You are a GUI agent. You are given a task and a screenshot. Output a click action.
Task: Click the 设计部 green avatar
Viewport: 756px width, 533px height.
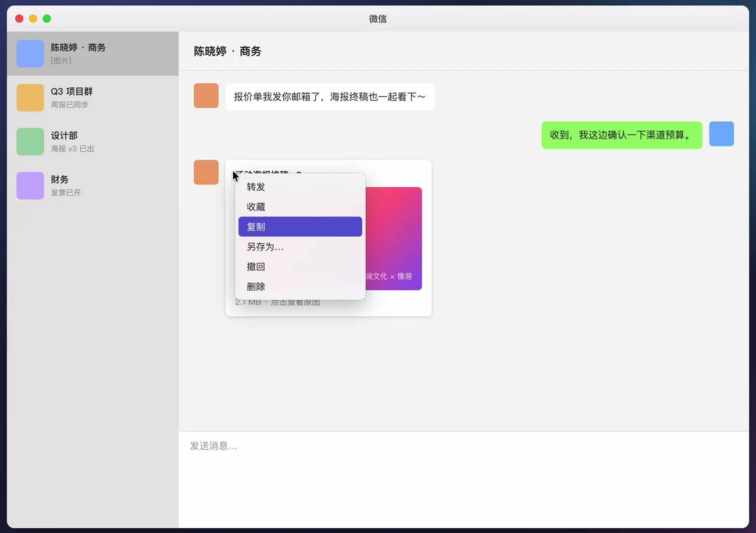click(30, 141)
